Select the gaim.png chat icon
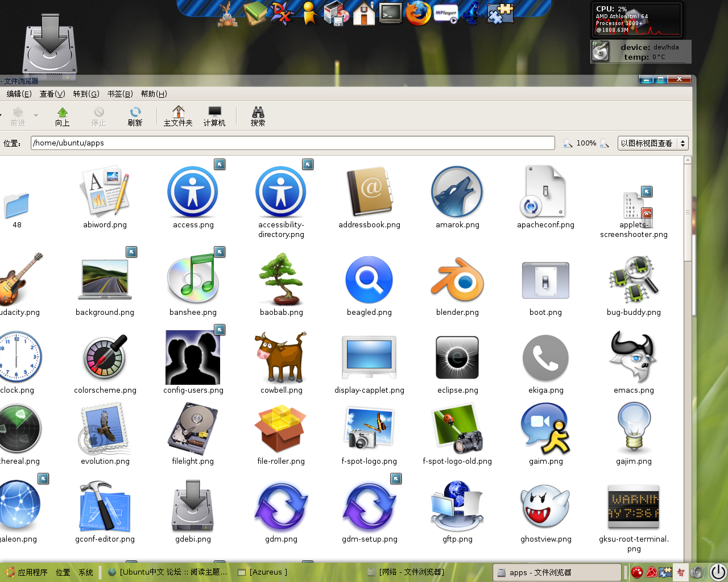This screenshot has height=582, width=728. coord(545,429)
